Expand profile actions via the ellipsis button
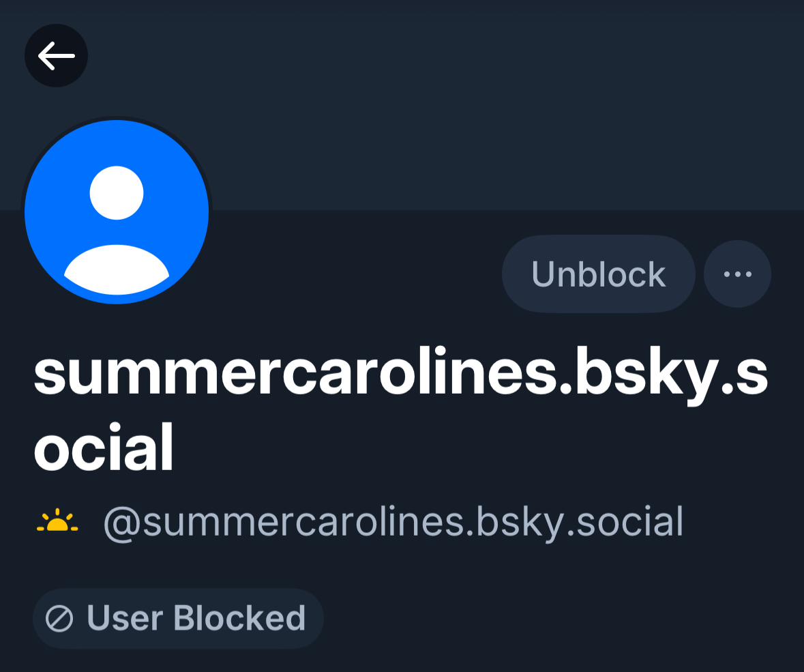The image size is (804, 672). point(737,274)
